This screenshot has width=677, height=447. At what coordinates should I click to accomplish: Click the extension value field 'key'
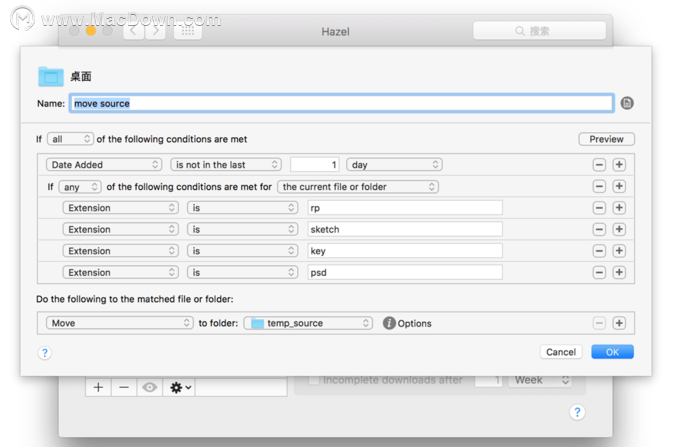click(405, 251)
